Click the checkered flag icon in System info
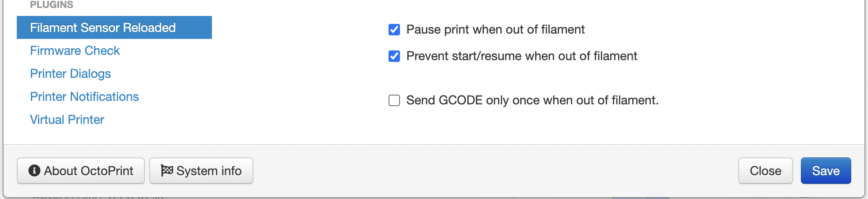 (x=167, y=171)
